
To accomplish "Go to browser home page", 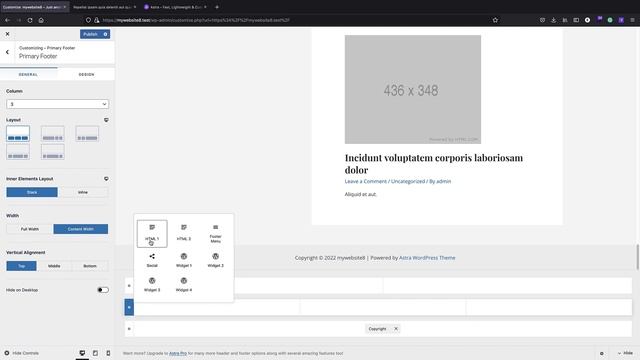I will pyautogui.click(x=41, y=20).
